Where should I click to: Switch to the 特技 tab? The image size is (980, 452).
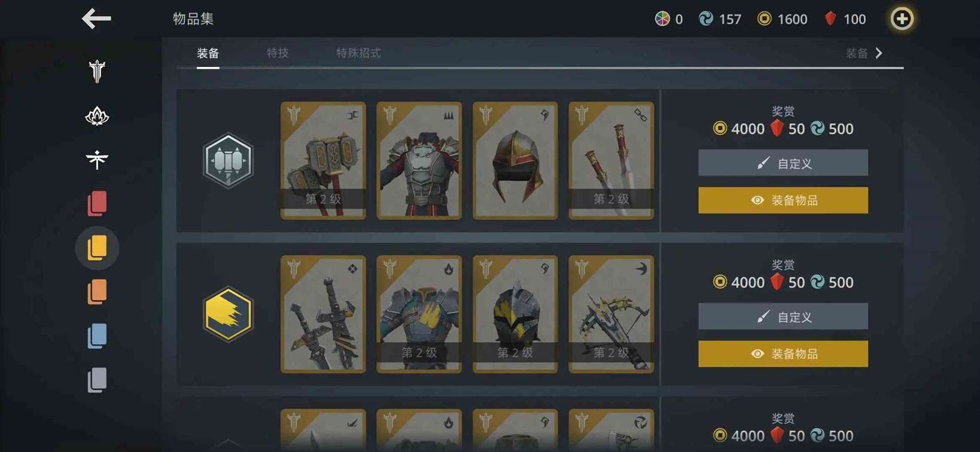point(278,53)
